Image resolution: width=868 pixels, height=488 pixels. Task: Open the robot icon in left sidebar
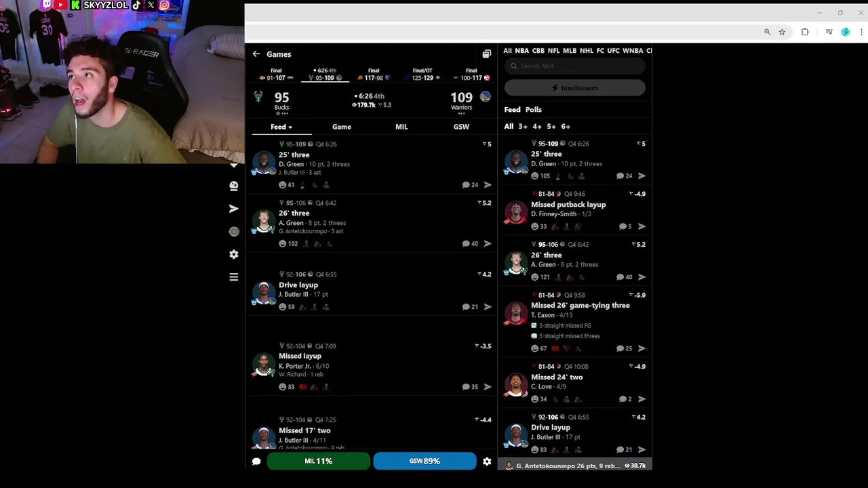(234, 186)
